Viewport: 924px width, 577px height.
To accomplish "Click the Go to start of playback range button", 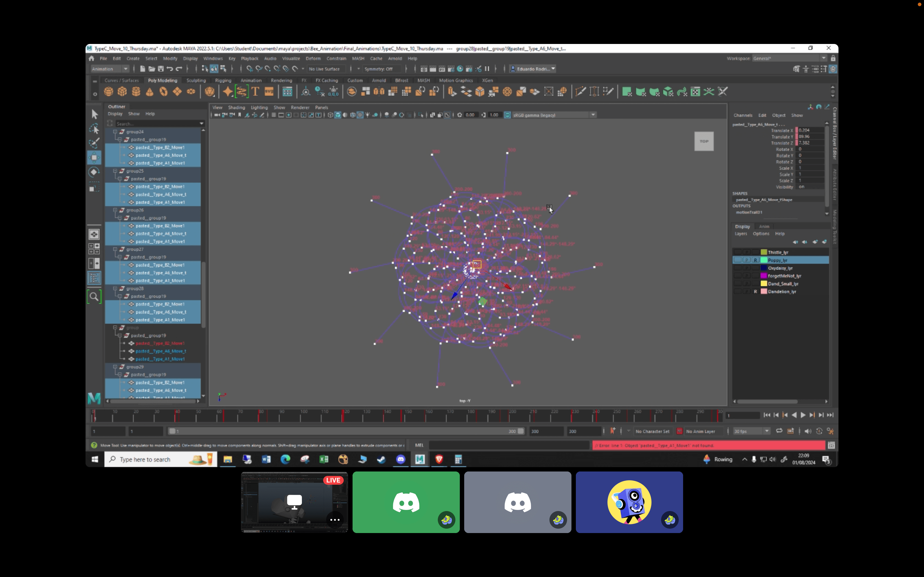I will 767,415.
